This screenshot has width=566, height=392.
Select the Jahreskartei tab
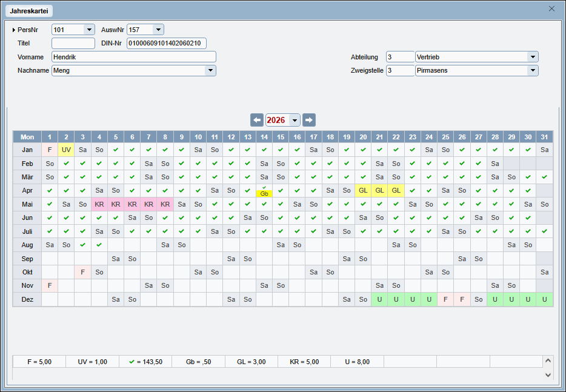tap(29, 11)
